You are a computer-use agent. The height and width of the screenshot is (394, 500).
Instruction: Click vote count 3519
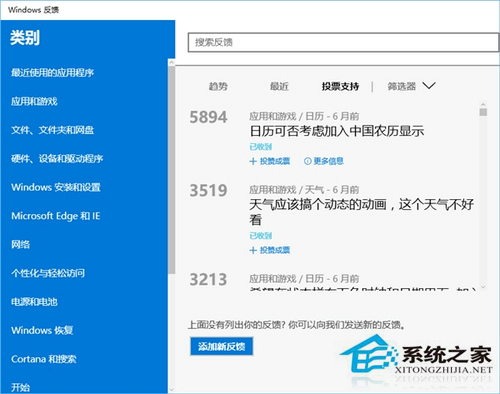(208, 191)
